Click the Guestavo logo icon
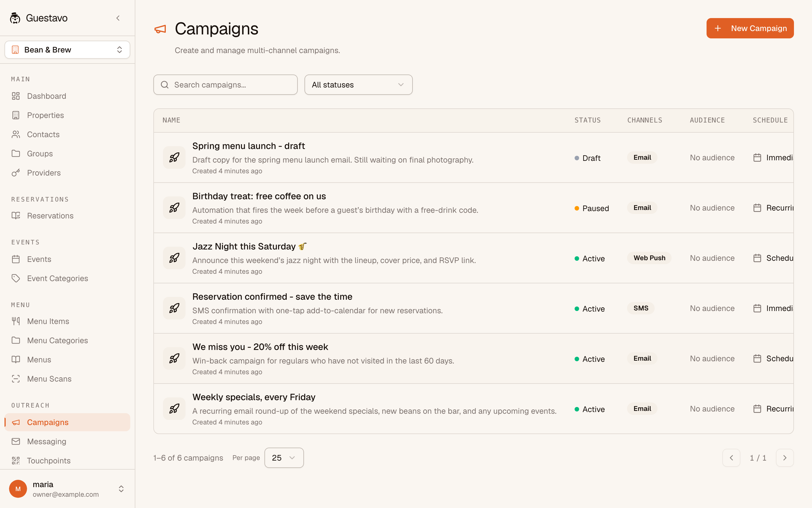This screenshot has height=508, width=812. tap(15, 18)
